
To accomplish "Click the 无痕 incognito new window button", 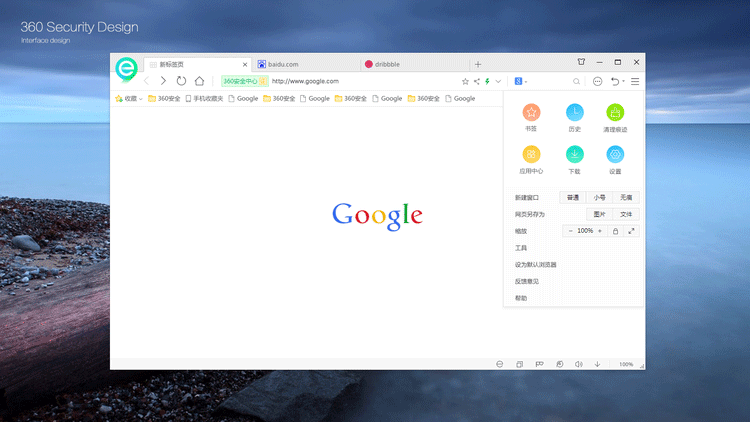I will pos(626,198).
